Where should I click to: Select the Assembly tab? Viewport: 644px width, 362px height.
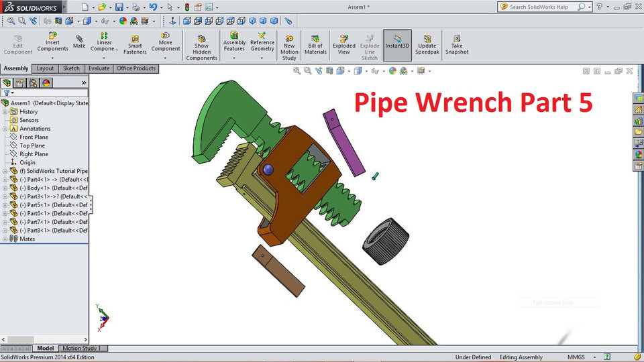(x=16, y=68)
